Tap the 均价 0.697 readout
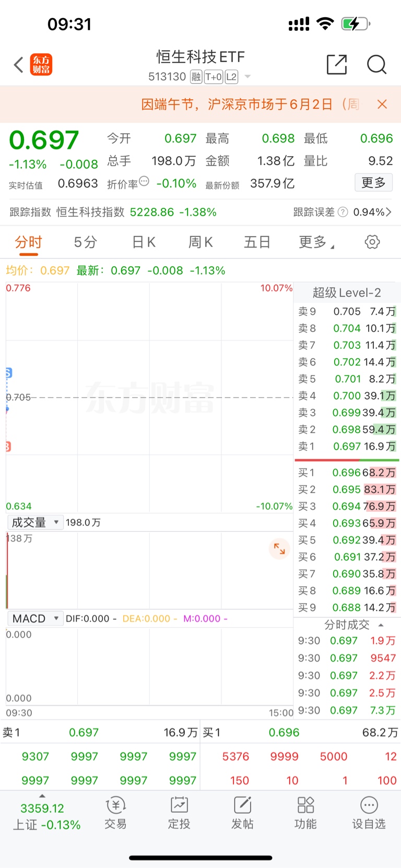Viewport: 401px width, 868px height. tap(38, 271)
